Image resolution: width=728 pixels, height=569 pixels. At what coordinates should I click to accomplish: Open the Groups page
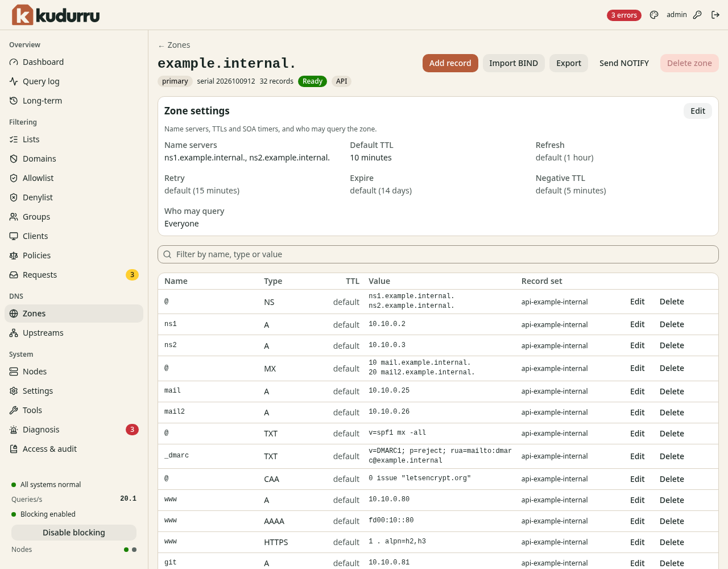[74, 217]
